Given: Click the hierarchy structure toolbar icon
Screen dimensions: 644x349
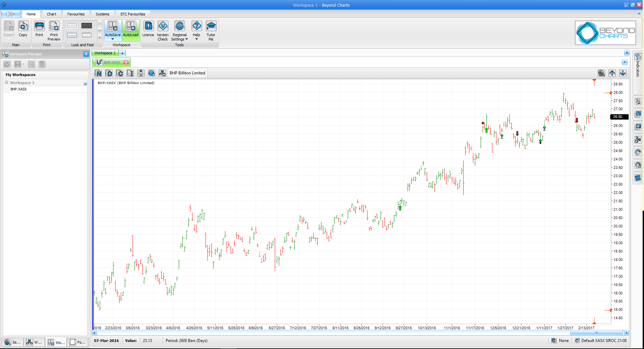Looking at the screenshot, I should pyautogui.click(x=162, y=73).
